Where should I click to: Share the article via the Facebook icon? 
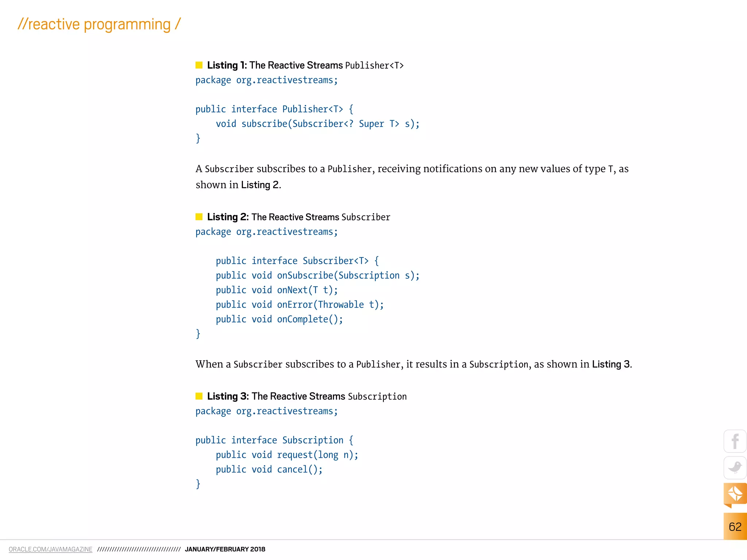point(735,442)
